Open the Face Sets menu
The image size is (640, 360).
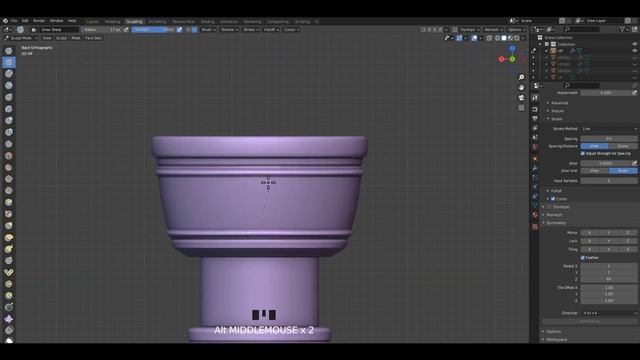[x=93, y=38]
